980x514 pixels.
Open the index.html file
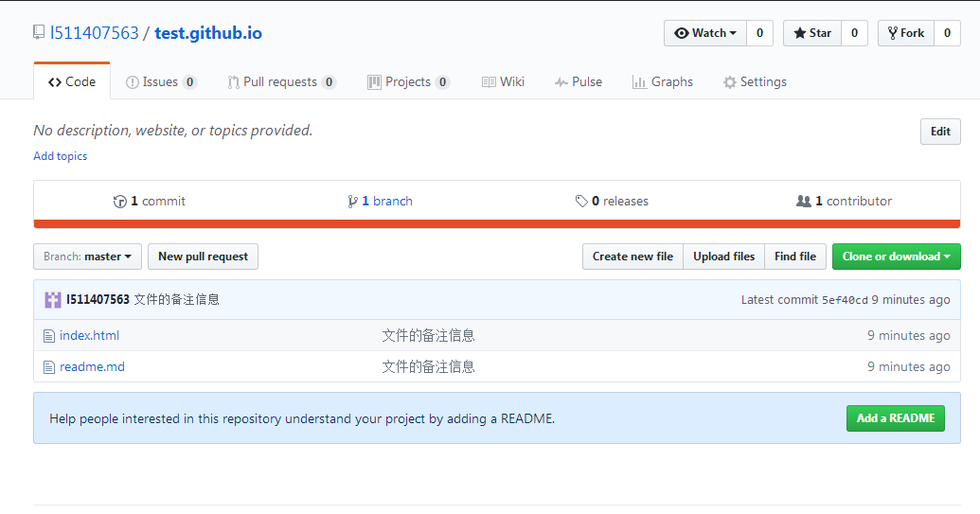[89, 335]
